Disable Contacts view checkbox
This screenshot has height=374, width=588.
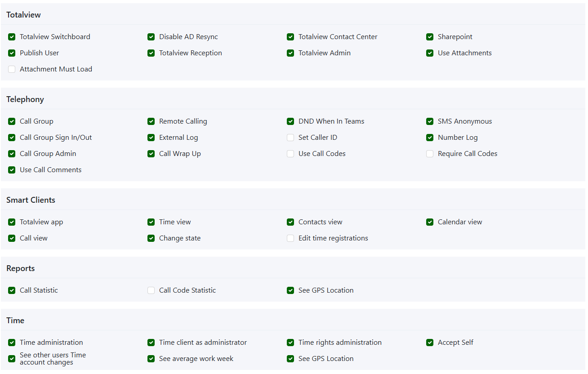[290, 222]
